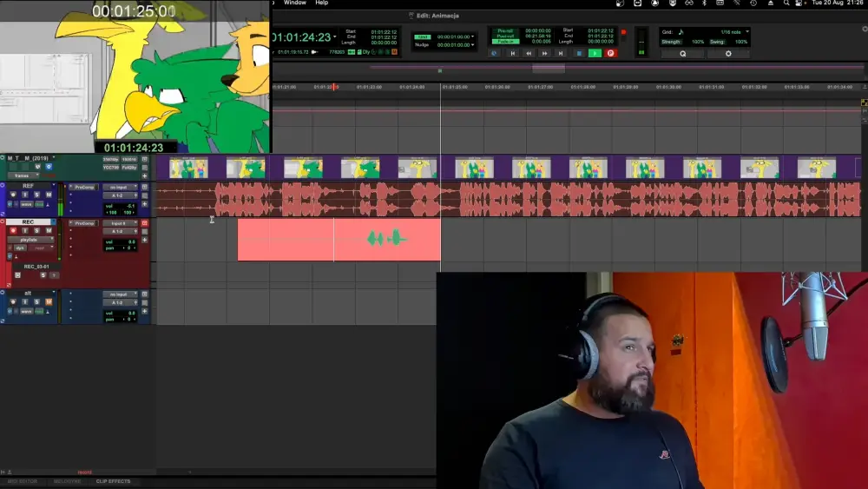Toggle Mute on the alt track
The width and height of the screenshot is (868, 489).
click(x=48, y=301)
